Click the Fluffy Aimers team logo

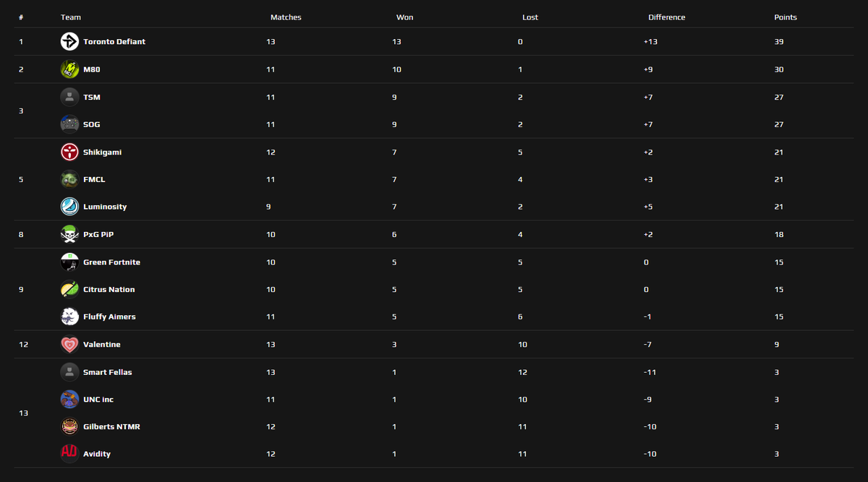69,317
